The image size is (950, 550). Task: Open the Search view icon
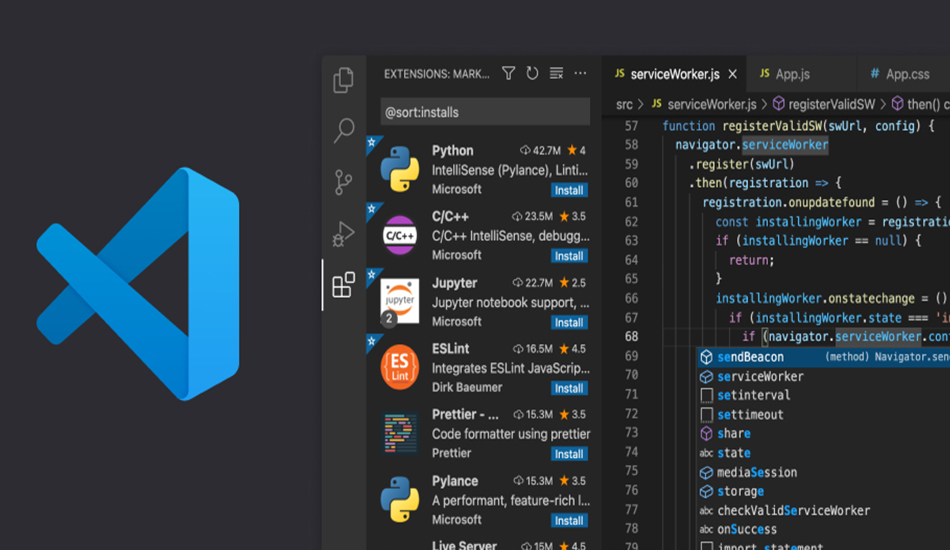point(344,130)
